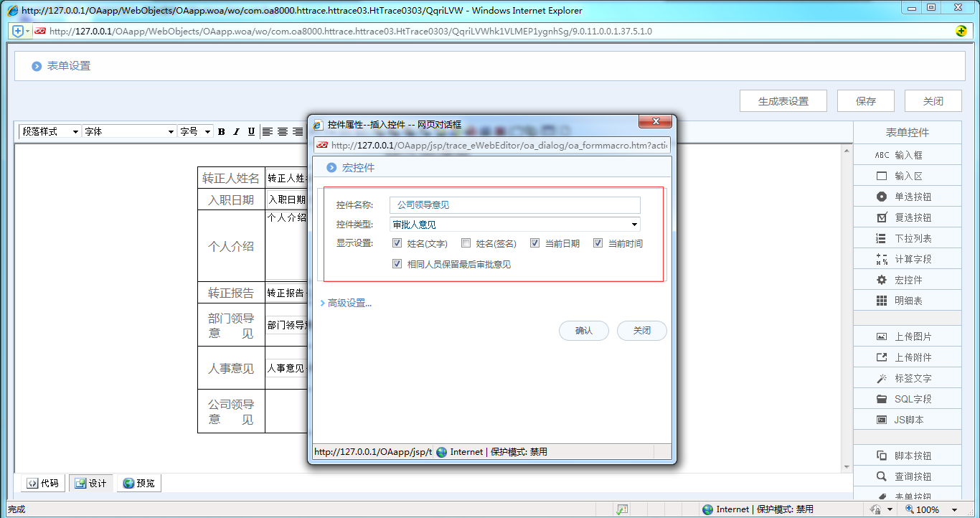Add a JS脚本 script control
The image size is (980, 518).
(907, 419)
